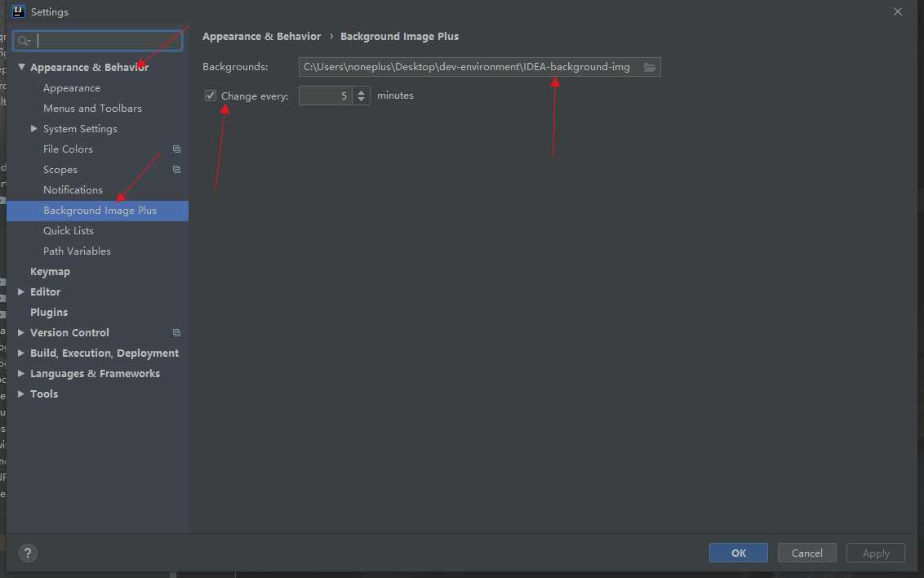Open Path Variables settings
Screen dimensions: 924x578
tap(77, 251)
